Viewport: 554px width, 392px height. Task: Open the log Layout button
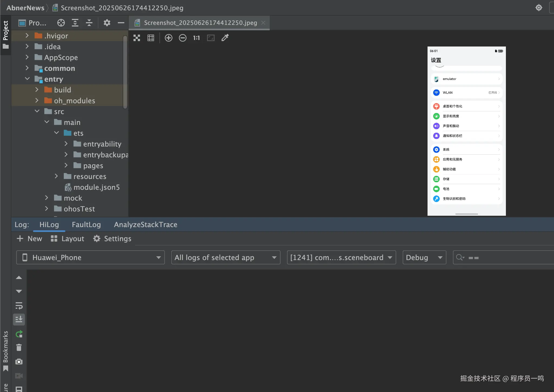(x=68, y=239)
